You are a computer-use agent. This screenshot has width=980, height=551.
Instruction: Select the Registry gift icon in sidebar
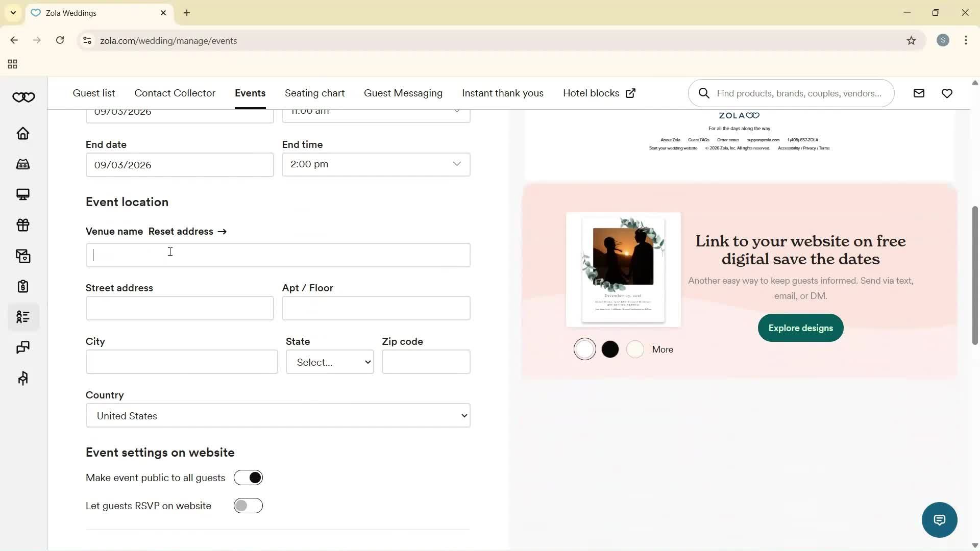click(x=23, y=225)
